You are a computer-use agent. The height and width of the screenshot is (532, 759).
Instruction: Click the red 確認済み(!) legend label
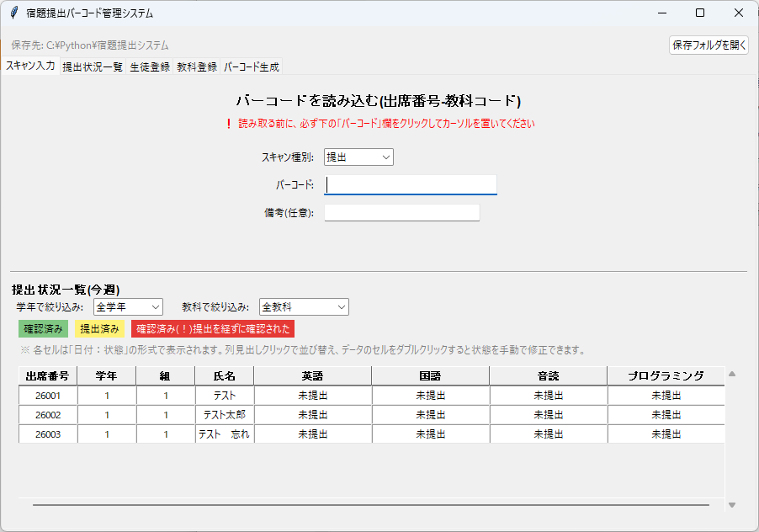[x=213, y=329]
